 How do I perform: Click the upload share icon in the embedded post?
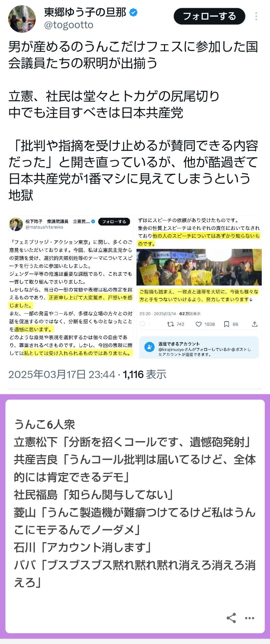click(x=255, y=324)
